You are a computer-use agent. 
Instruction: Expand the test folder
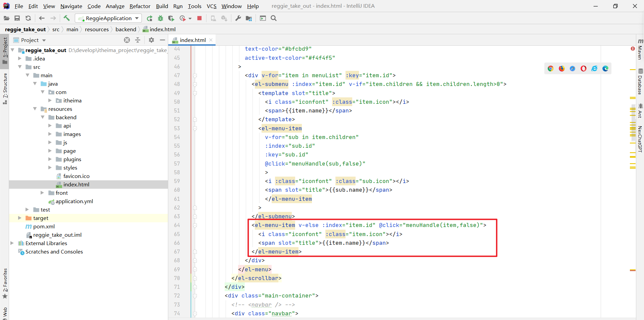(27, 210)
